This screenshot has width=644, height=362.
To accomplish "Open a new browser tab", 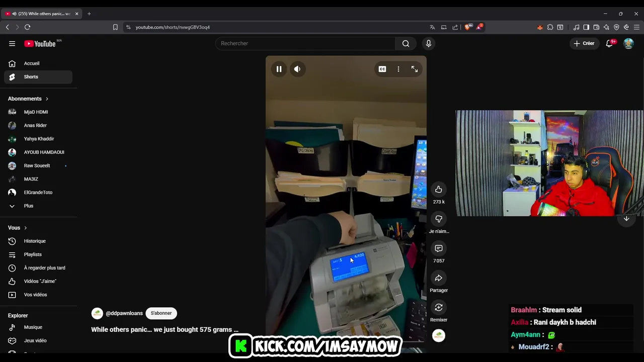I will 89,14.
